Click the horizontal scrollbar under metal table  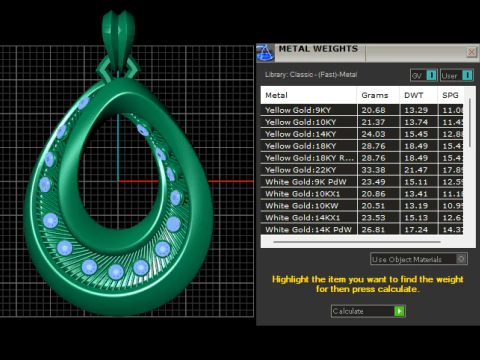point(357,242)
